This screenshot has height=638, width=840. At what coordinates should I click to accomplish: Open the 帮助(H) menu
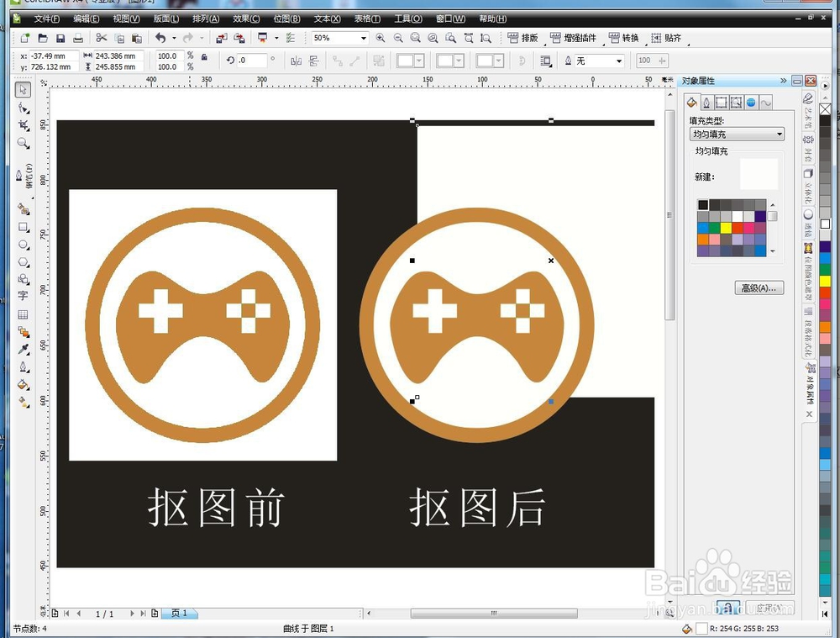click(492, 18)
